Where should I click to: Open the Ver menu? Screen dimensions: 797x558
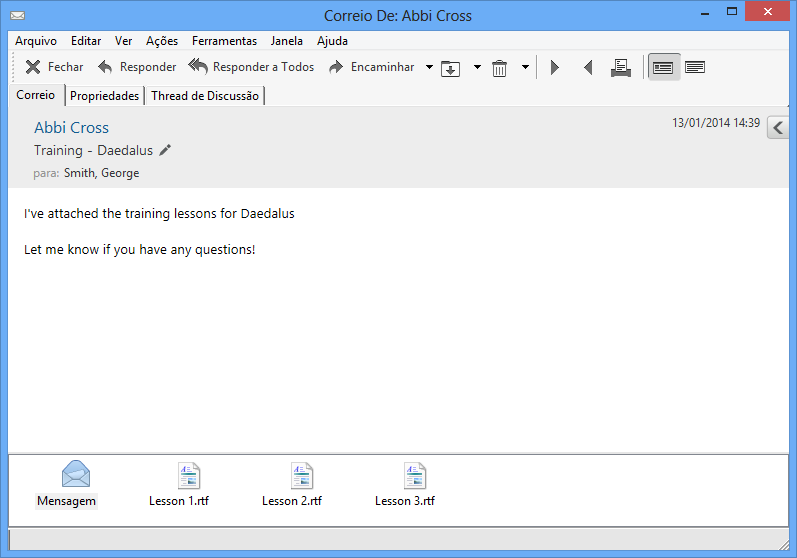[123, 41]
